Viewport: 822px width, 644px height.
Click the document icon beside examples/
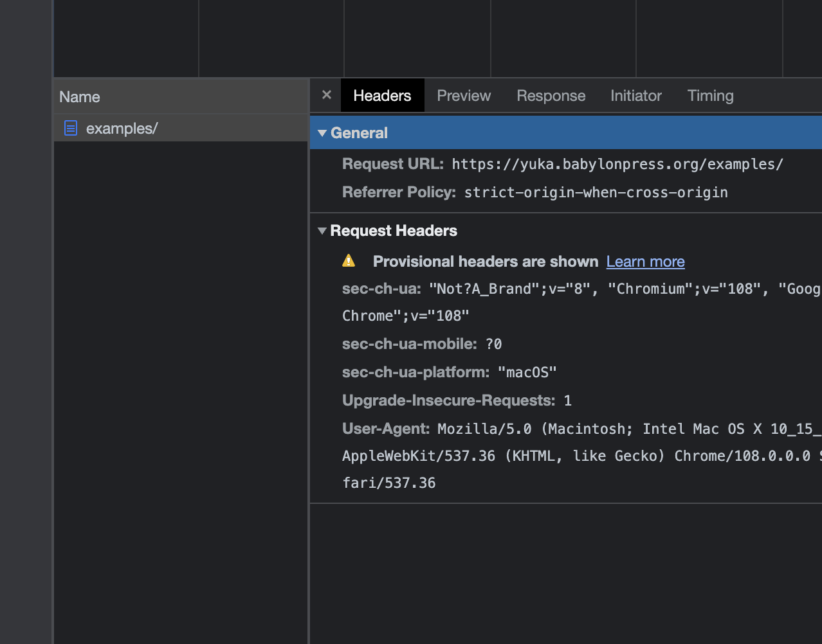pyautogui.click(x=70, y=128)
